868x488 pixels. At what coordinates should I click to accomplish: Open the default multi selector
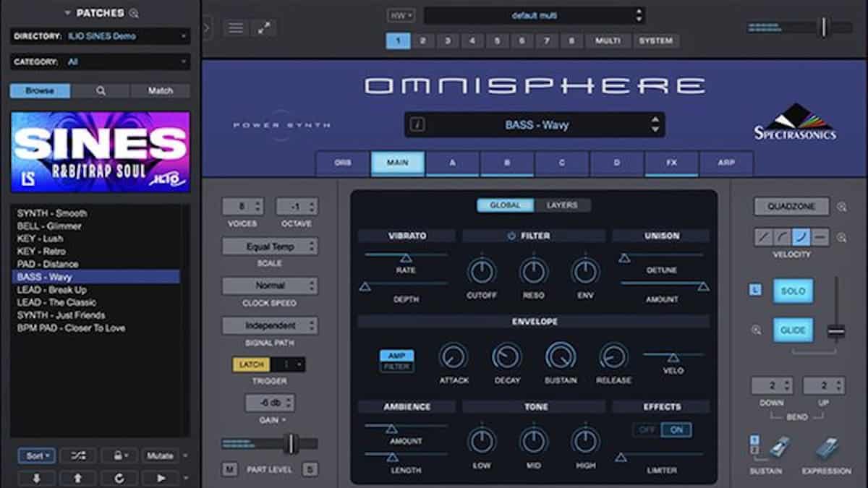(535, 15)
